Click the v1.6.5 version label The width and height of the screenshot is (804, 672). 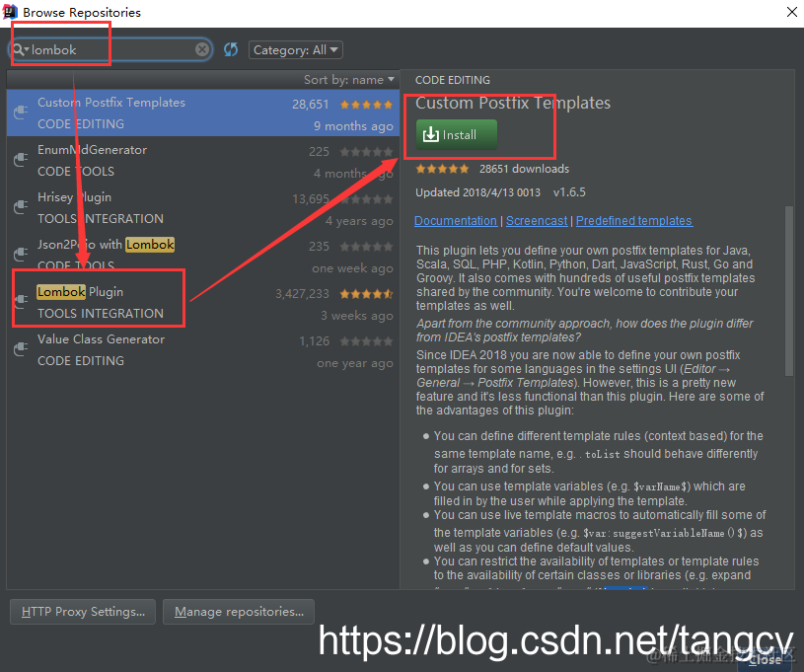(569, 192)
